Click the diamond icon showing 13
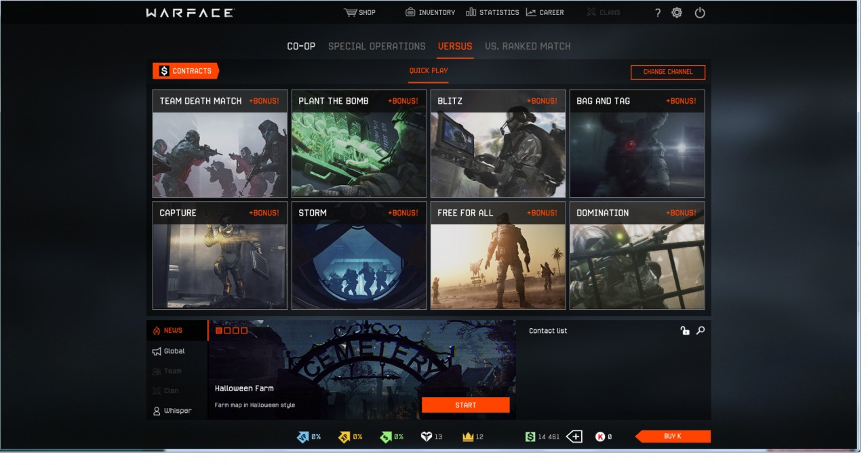This screenshot has width=868, height=465. tap(426, 437)
